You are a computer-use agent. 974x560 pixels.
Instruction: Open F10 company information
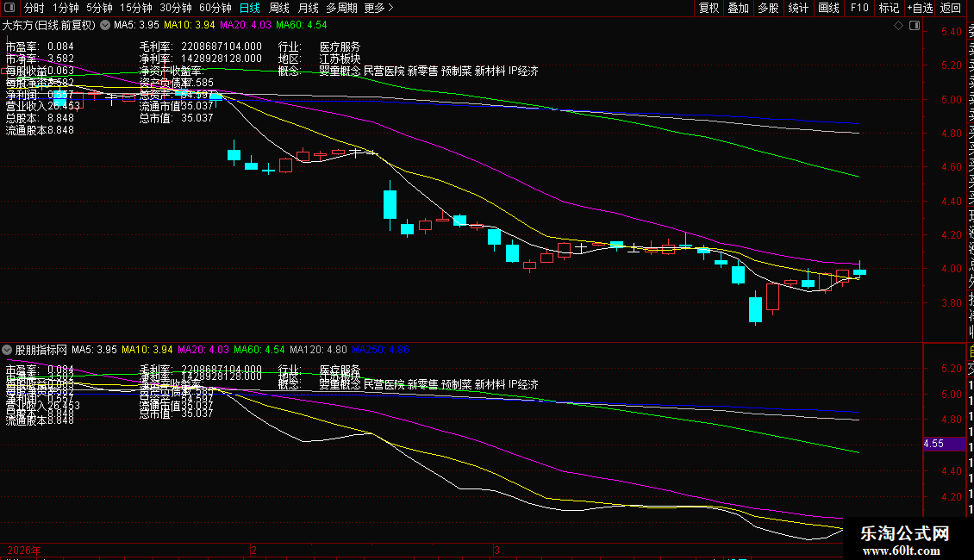click(859, 9)
